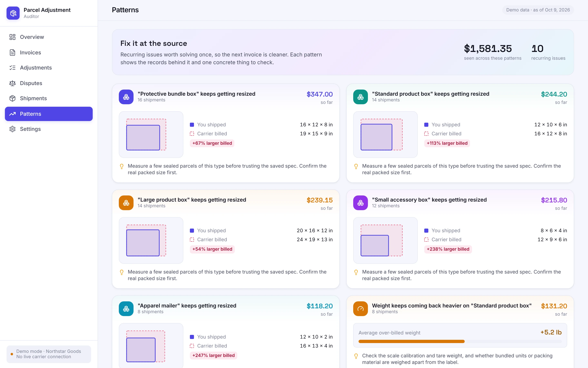Click the Demo data as of Oct 9, 2026 badge

coord(538,10)
